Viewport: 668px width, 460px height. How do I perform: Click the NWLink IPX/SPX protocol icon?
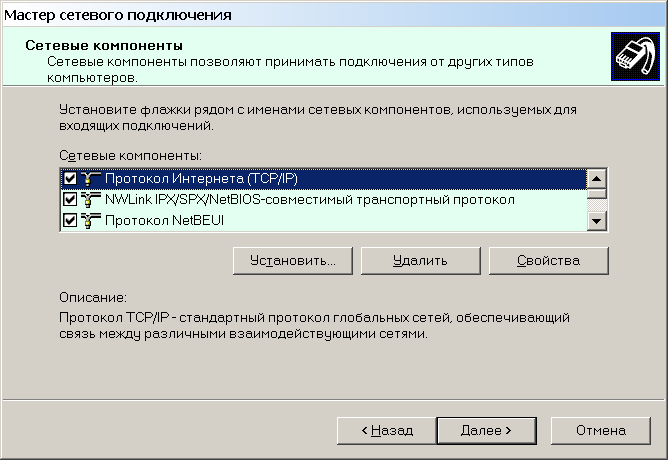pos(90,199)
